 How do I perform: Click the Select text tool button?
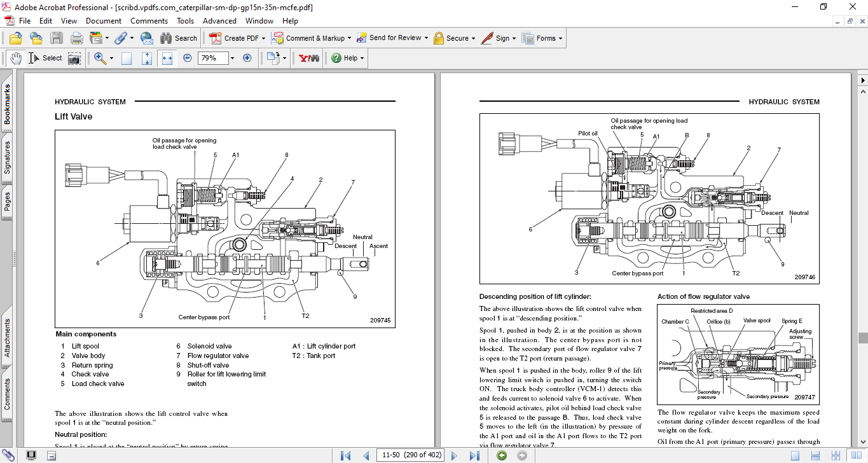(x=46, y=58)
